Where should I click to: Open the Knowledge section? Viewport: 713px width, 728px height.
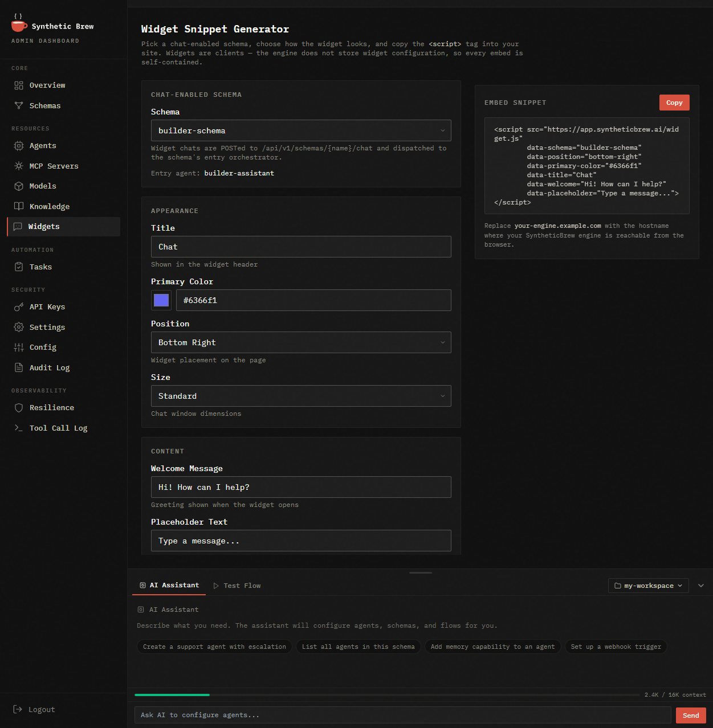tap(63, 207)
